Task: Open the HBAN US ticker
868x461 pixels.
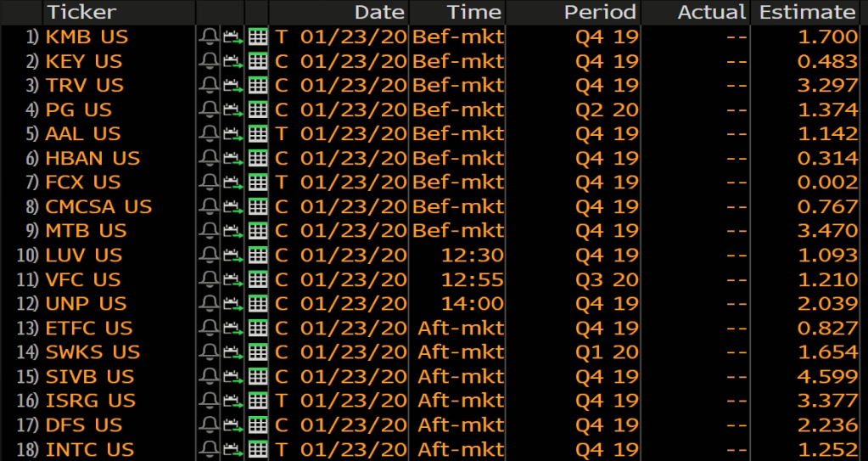Action: point(93,159)
